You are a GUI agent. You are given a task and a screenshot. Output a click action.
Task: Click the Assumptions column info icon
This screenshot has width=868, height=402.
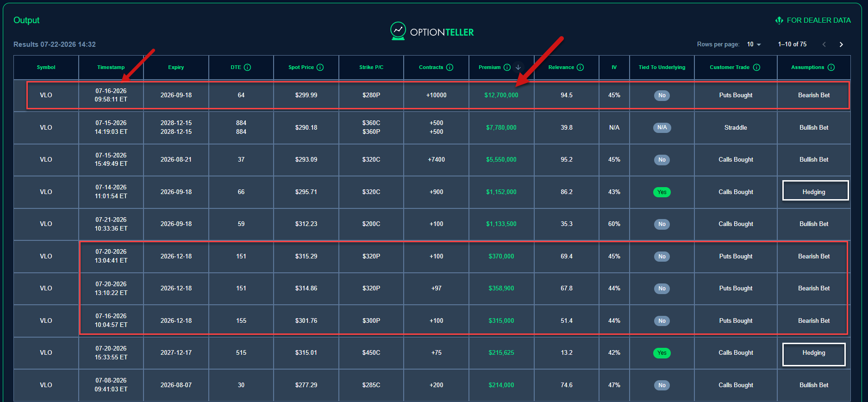click(831, 68)
